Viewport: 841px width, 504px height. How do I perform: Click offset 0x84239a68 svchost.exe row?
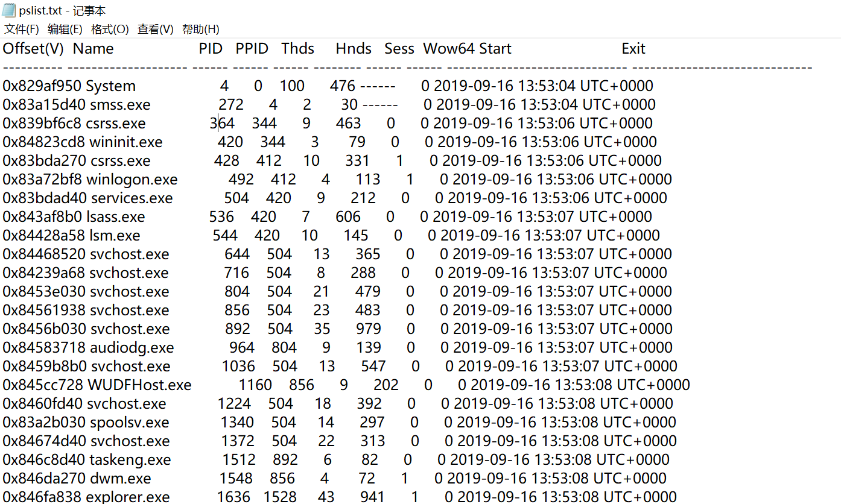click(x=335, y=273)
